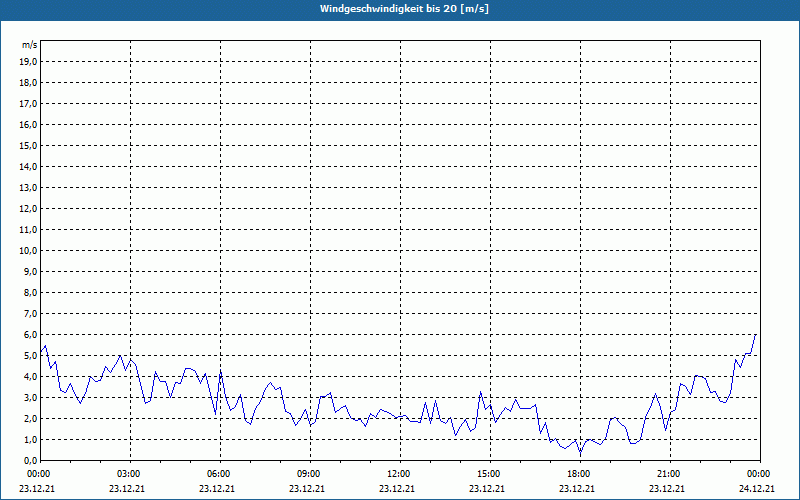Image resolution: width=800 pixels, height=500 pixels.
Task: Click the wind line start point at 00:00 23.12.21
Action: pos(41,351)
